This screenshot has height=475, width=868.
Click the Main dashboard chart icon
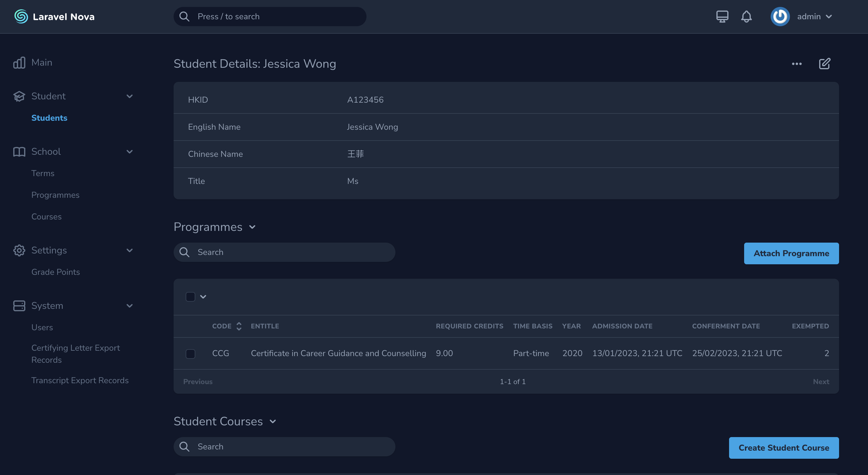pos(19,63)
